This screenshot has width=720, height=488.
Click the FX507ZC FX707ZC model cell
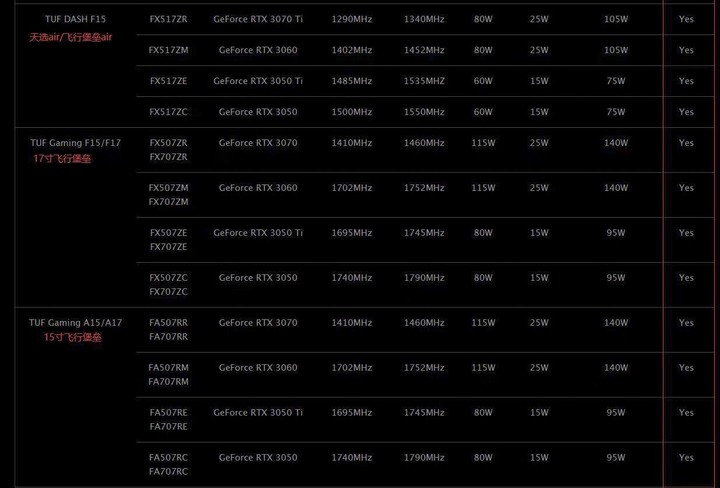coord(169,285)
